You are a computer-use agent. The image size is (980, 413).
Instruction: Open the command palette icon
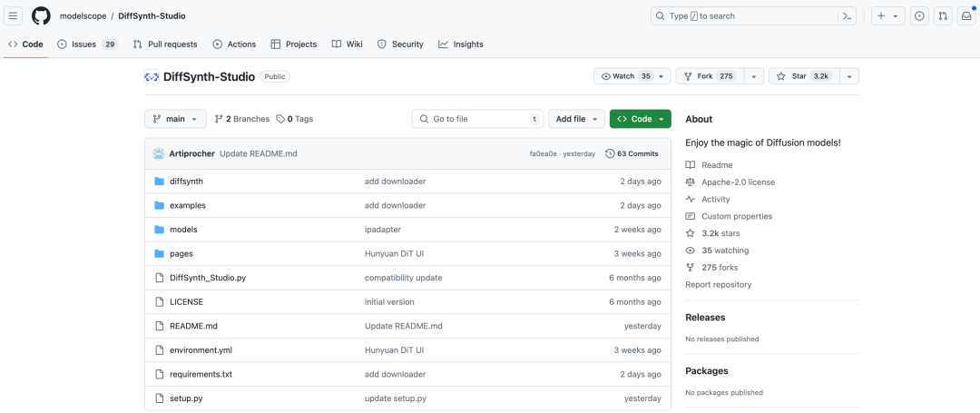pyautogui.click(x=848, y=16)
